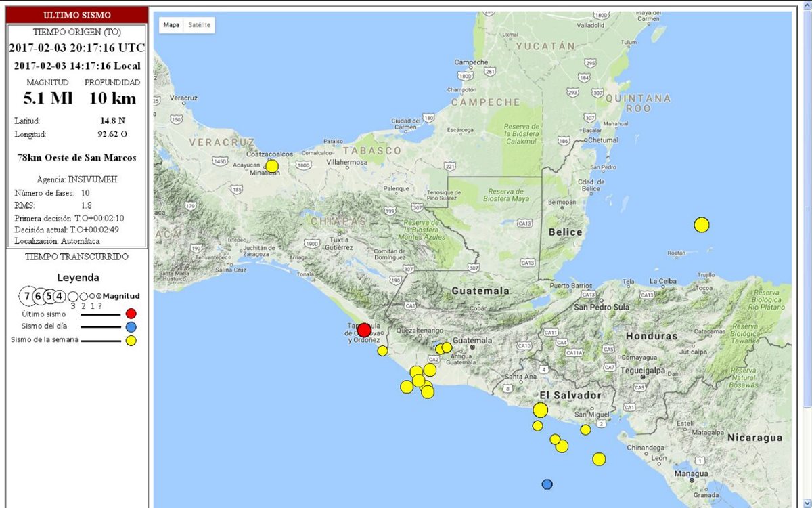
Task: Click the Reserva de la Biósfera Maya label
Action: coord(507,196)
